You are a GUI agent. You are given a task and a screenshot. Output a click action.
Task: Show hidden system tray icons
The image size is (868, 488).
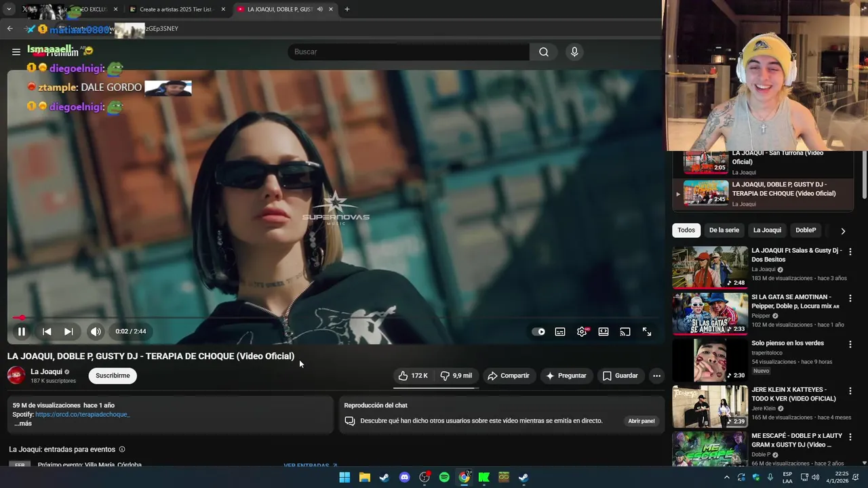(727, 477)
